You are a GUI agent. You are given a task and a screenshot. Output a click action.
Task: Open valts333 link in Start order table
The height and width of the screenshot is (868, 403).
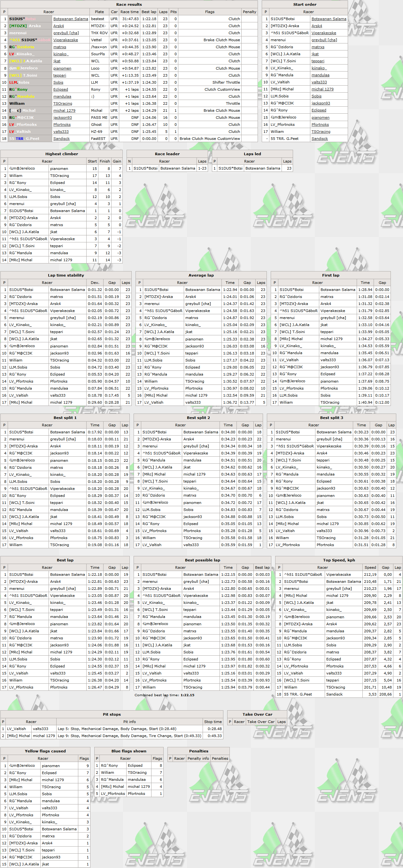pos(319,82)
